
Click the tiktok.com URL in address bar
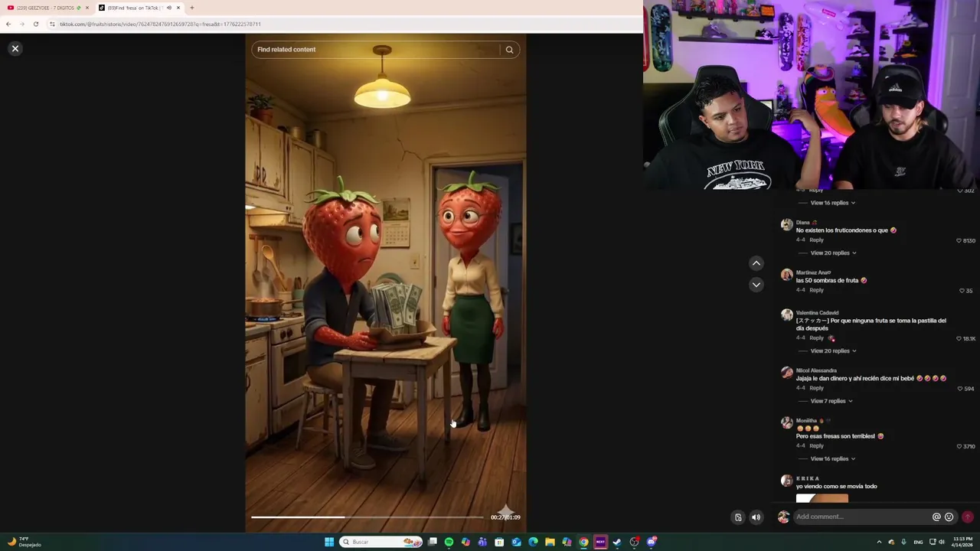[160, 24]
